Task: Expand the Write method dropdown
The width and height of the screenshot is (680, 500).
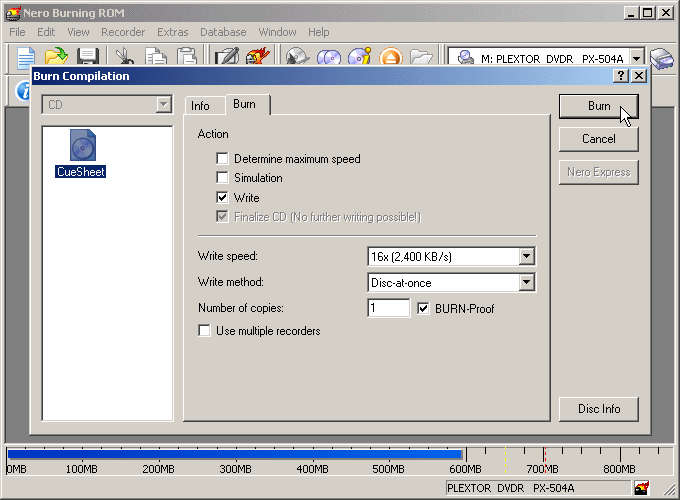Action: click(x=527, y=283)
